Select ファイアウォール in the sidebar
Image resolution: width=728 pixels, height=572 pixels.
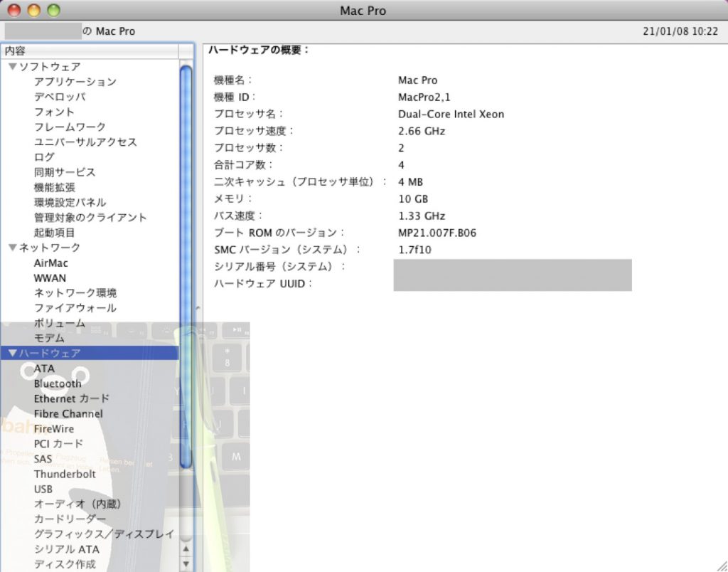pos(75,307)
